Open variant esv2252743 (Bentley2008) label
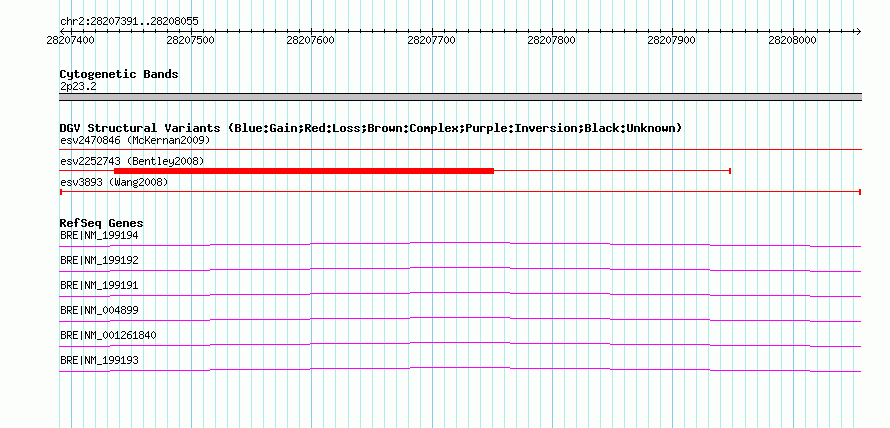 point(132,161)
